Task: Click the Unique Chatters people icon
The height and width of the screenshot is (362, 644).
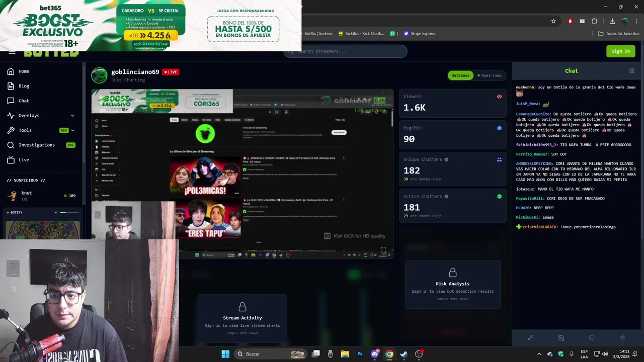Action: tap(499, 159)
